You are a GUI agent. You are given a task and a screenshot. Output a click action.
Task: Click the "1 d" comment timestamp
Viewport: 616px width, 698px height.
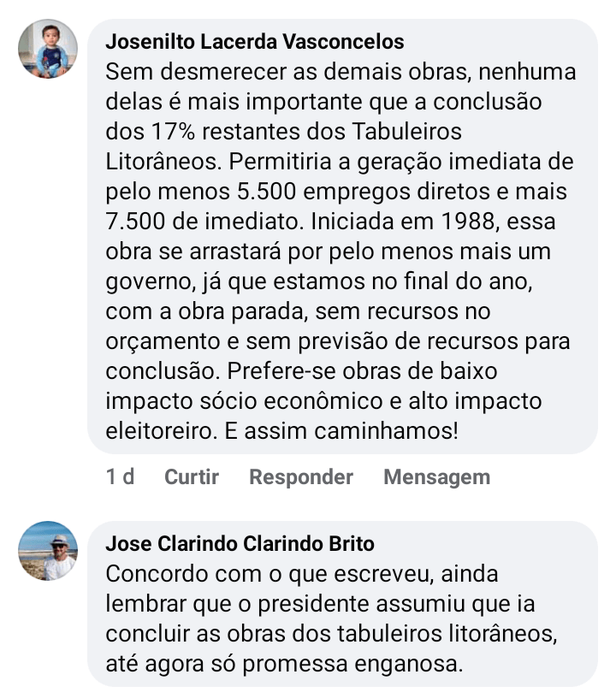[120, 476]
